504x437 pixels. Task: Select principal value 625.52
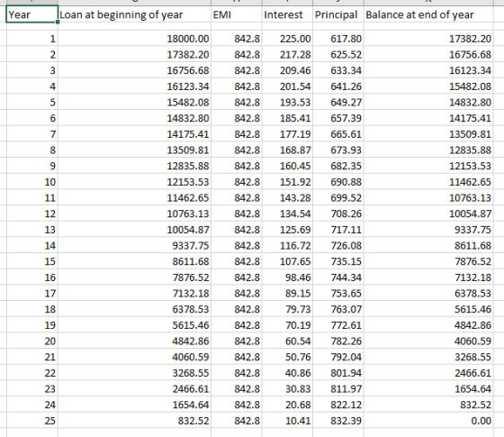(x=338, y=54)
